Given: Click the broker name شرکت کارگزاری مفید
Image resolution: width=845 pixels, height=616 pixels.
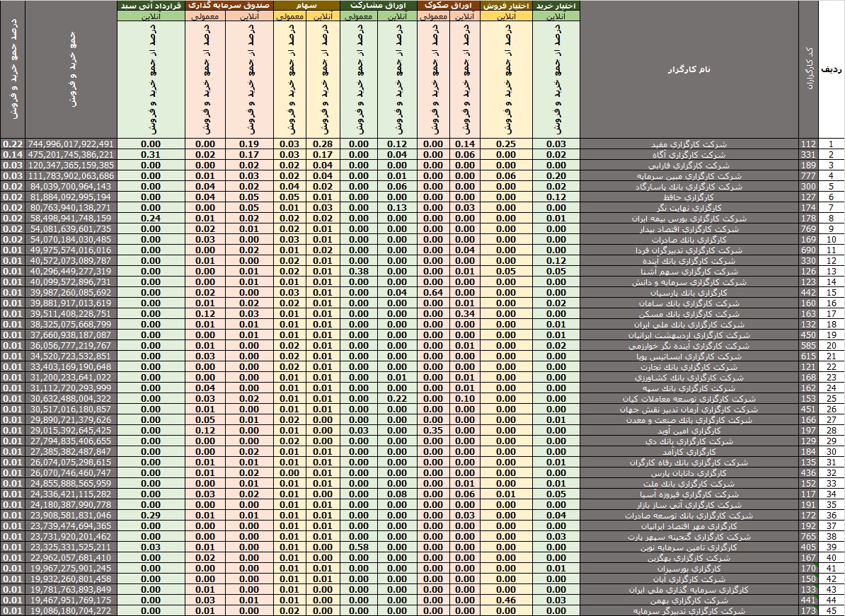Looking at the screenshot, I should click(x=689, y=144).
